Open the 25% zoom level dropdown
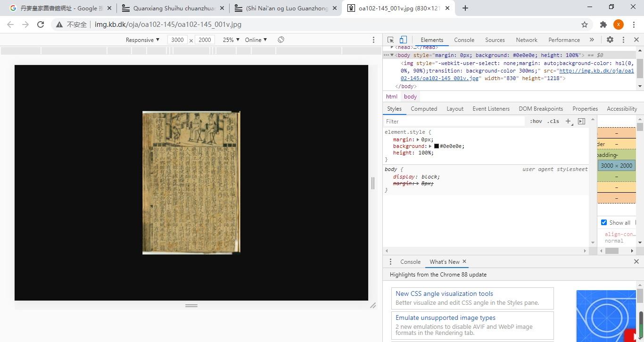Image resolution: width=644 pixels, height=342 pixels. click(x=231, y=40)
